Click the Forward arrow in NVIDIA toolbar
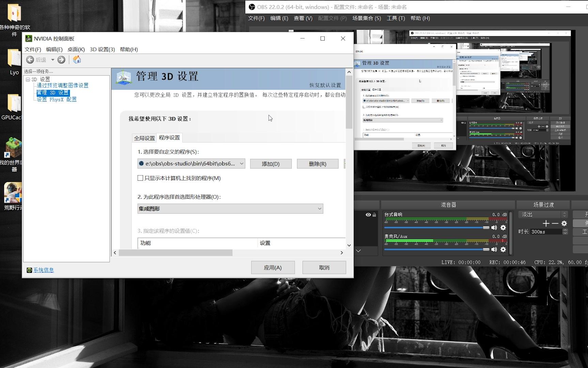Image resolution: width=588 pixels, height=368 pixels. coord(61,60)
